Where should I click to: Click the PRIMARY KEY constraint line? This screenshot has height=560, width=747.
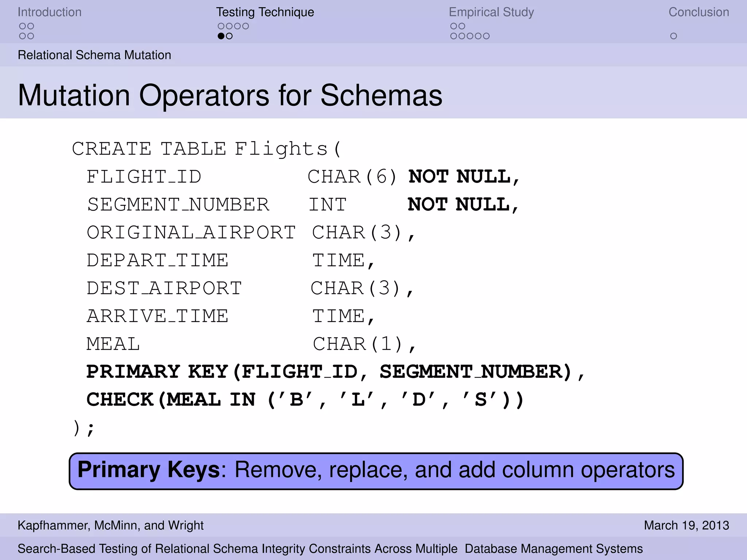[336, 372]
